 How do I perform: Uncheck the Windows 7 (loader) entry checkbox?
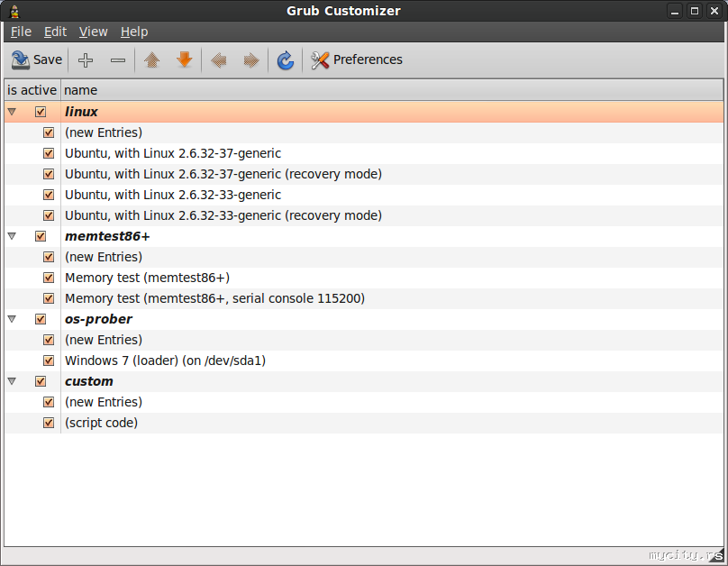coord(49,361)
